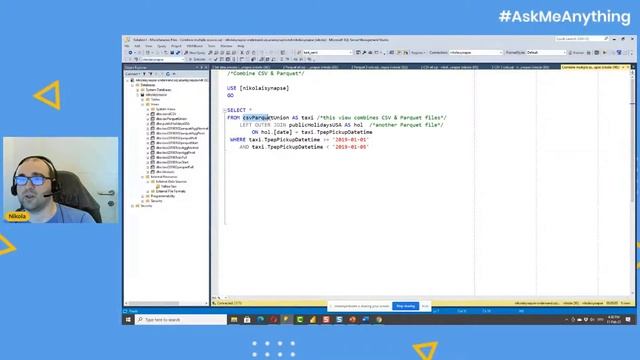The image size is (640, 360).
Task: Expand the Tables node
Action: point(142,100)
